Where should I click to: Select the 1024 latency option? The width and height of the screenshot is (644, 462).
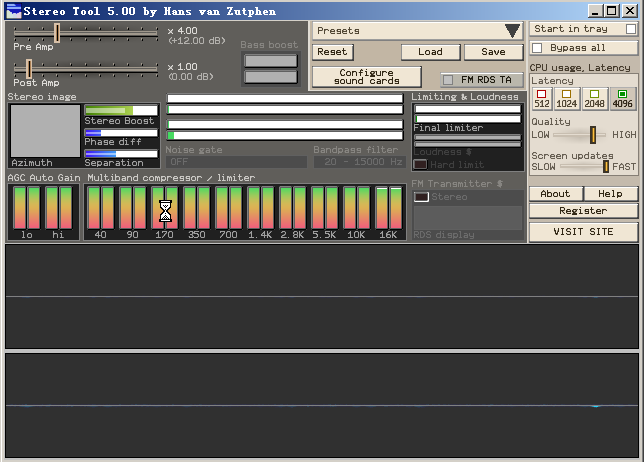[568, 98]
